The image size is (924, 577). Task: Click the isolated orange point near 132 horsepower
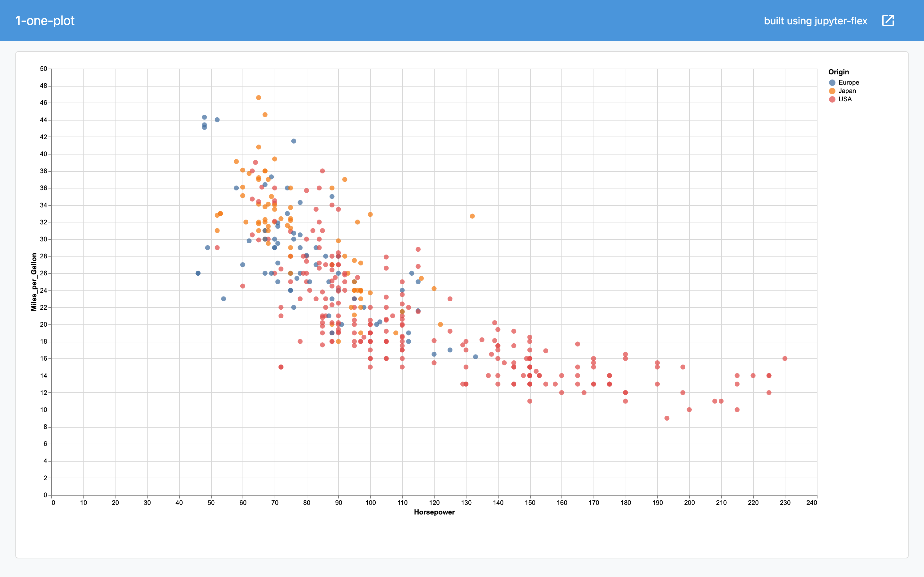pyautogui.click(x=472, y=216)
